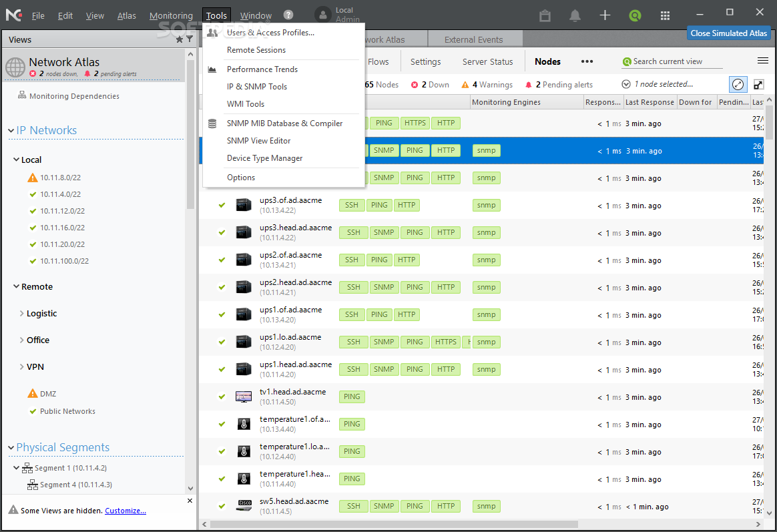Click the Network Atlas globe icon

[15, 67]
